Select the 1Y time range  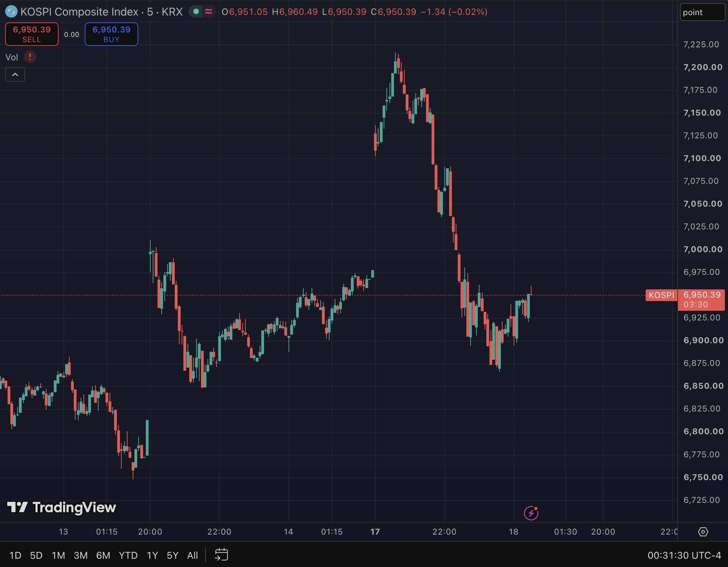pyautogui.click(x=152, y=555)
